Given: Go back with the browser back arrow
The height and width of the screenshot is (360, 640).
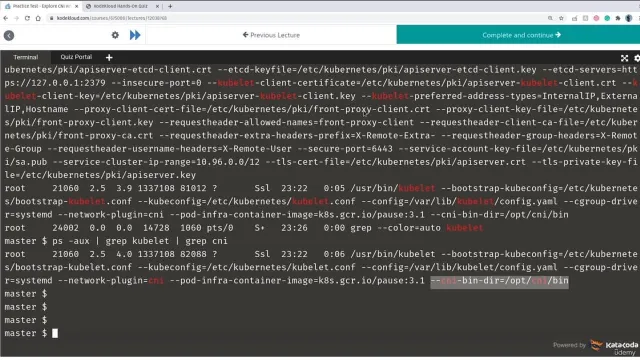Looking at the screenshot, I should pos(6,18).
